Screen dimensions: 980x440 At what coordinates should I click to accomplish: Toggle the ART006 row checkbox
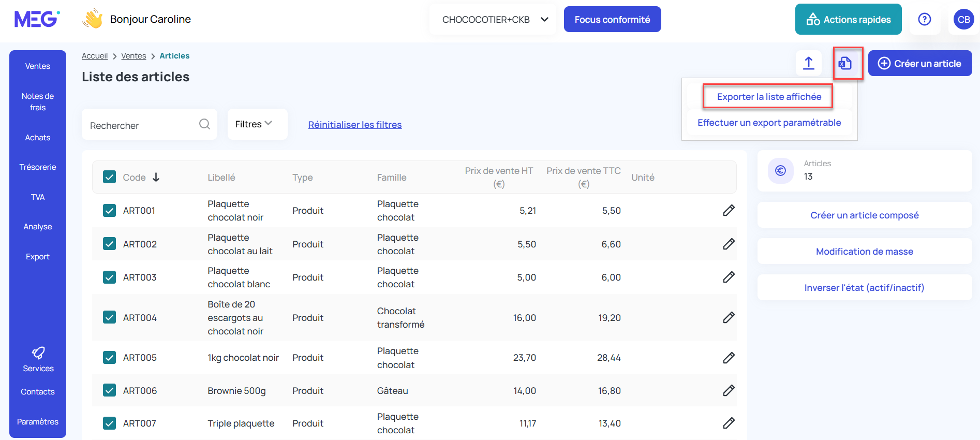point(110,390)
